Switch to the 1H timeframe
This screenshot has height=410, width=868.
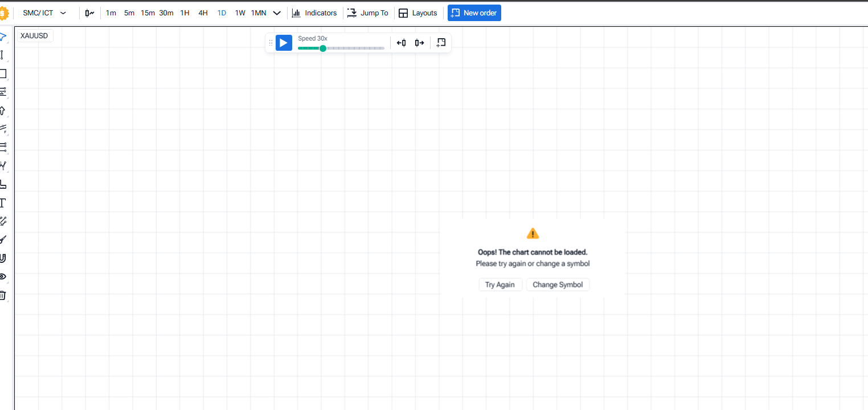(x=185, y=13)
